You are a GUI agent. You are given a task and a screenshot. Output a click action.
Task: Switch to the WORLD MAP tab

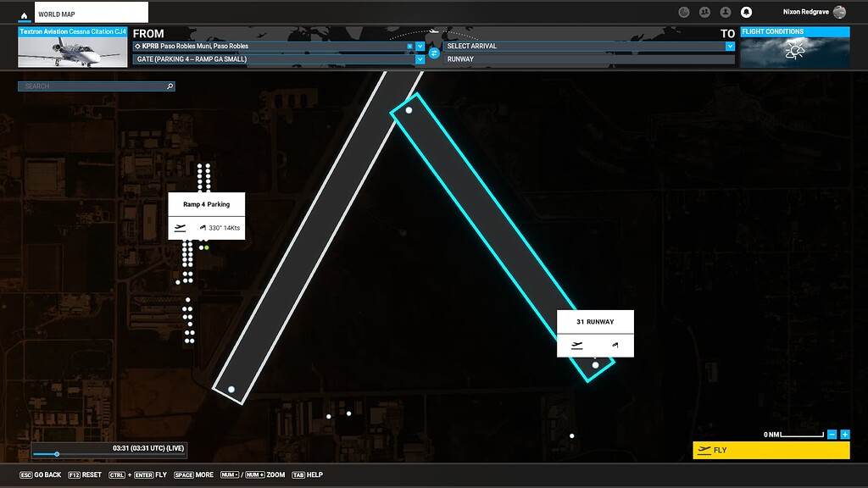pos(90,13)
